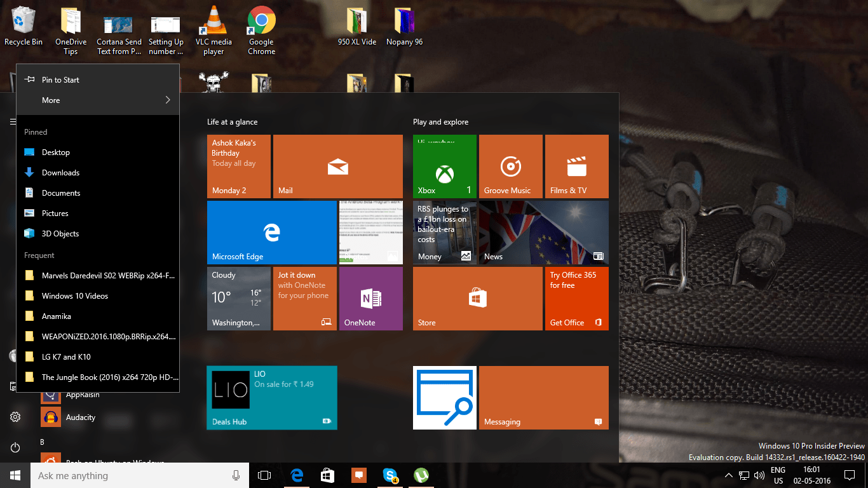The image size is (868, 488).
Task: Open the blue window-search tile beside Messaging
Action: [x=445, y=398]
